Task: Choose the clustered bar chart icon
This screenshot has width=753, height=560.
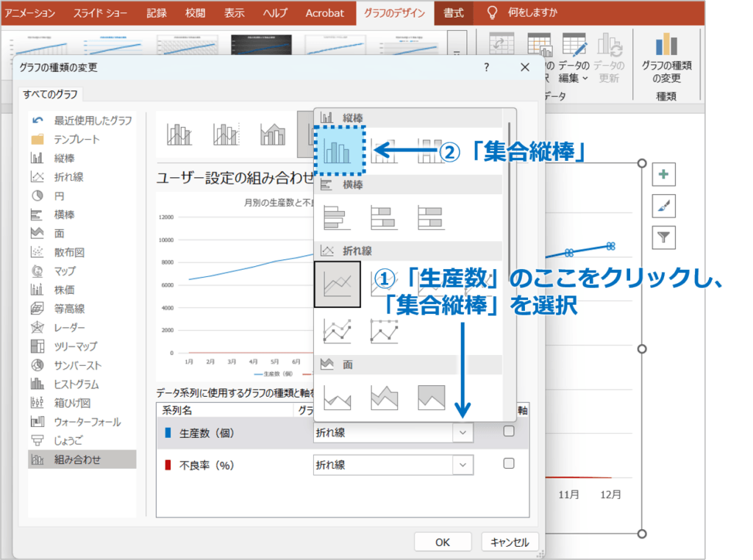Action: (x=337, y=218)
